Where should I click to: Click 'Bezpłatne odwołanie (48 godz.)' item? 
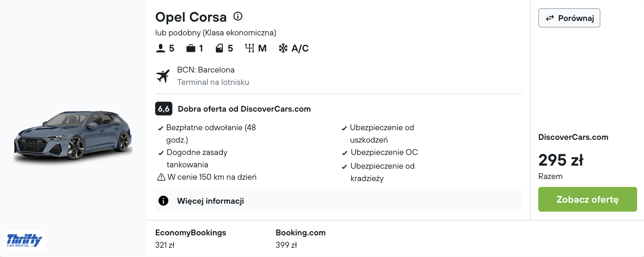(211, 134)
